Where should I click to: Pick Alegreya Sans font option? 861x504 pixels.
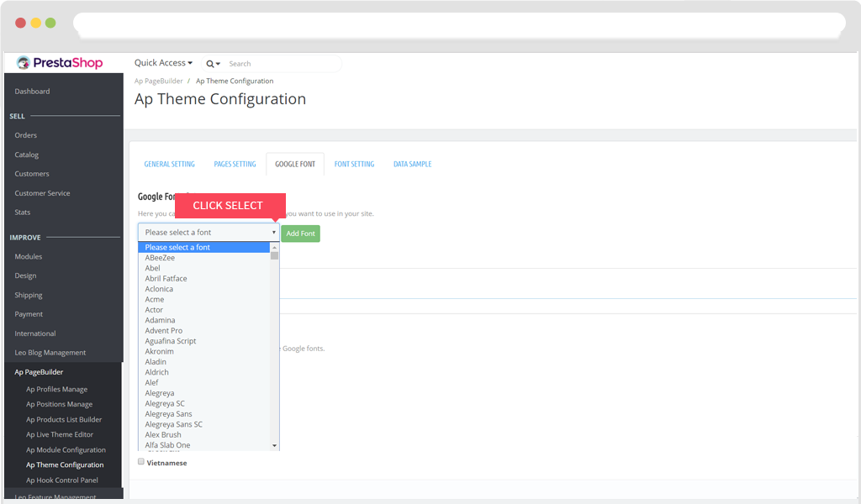pos(204,414)
